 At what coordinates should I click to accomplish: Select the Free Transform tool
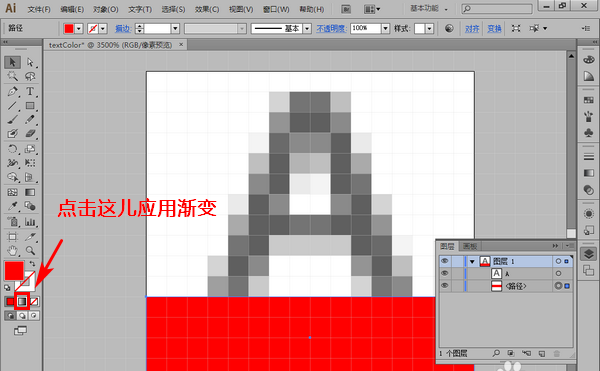pos(30,163)
